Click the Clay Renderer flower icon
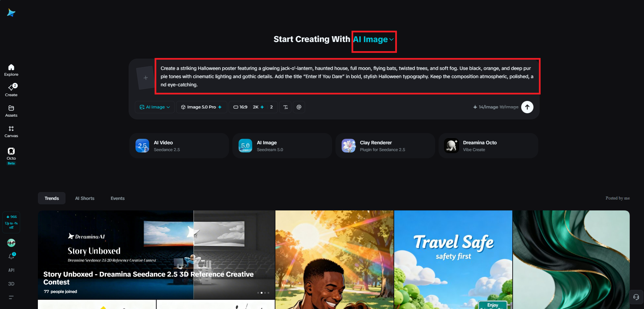The height and width of the screenshot is (309, 644). point(348,146)
